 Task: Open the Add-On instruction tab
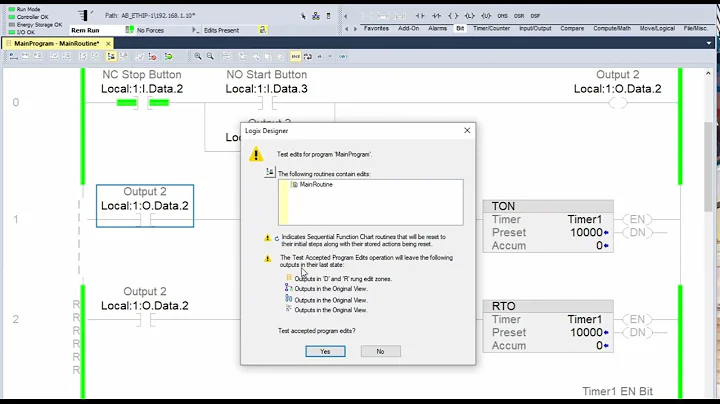(x=408, y=28)
